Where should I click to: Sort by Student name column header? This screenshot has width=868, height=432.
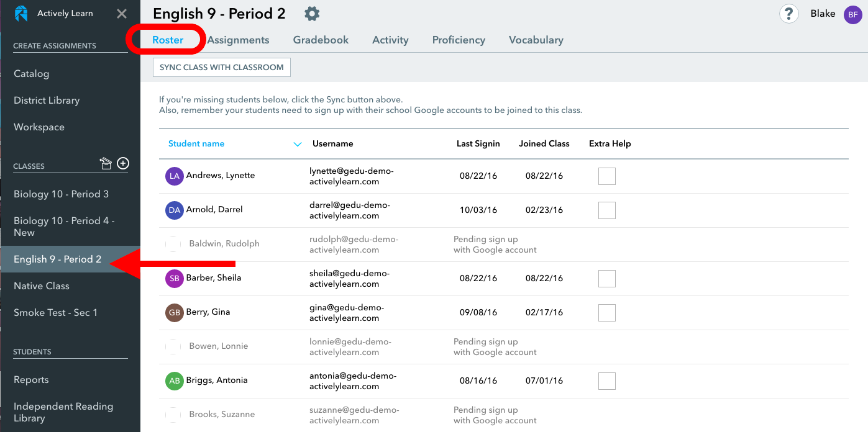tap(196, 143)
